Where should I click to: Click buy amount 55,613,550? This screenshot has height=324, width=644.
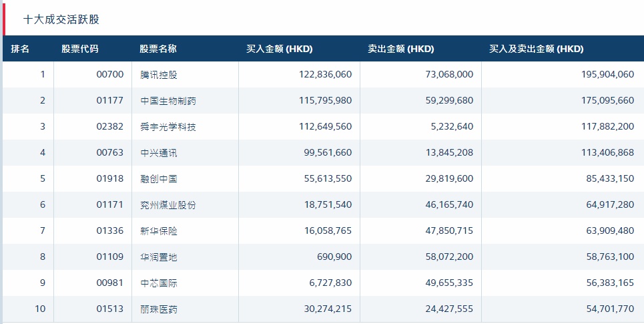328,178
